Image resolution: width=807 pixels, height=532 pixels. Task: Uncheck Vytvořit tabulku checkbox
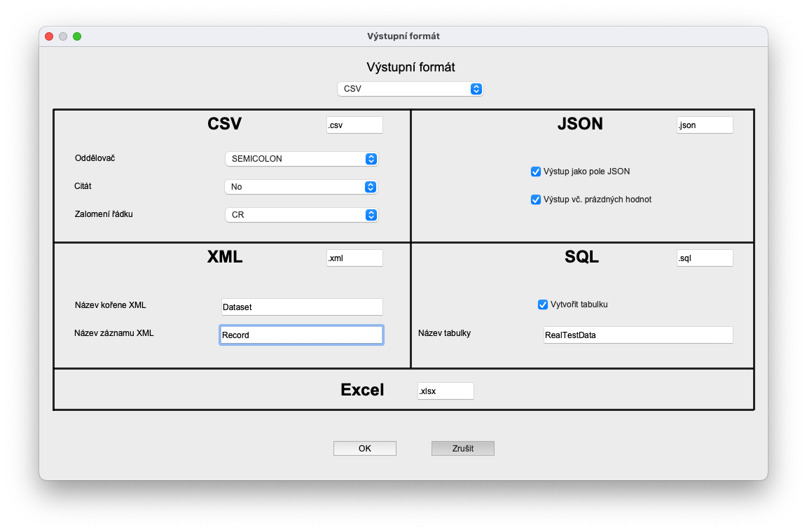[x=542, y=304]
